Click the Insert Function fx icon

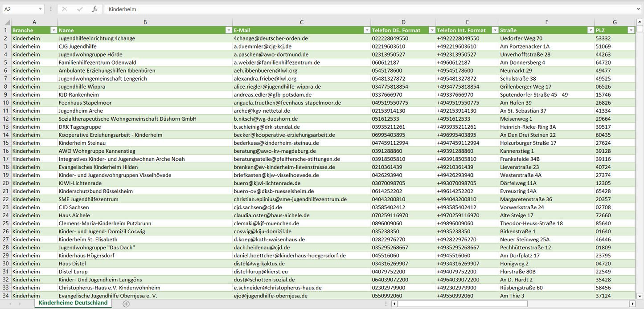(94, 9)
